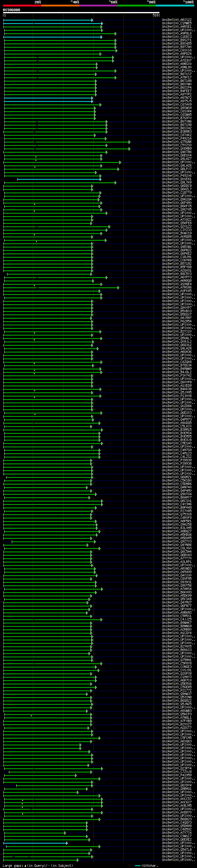Image resolution: width=197 pixels, height=868 pixels.
Task: Click hit label UniRef100_Q6QMZ1
Action: point(177,477)
